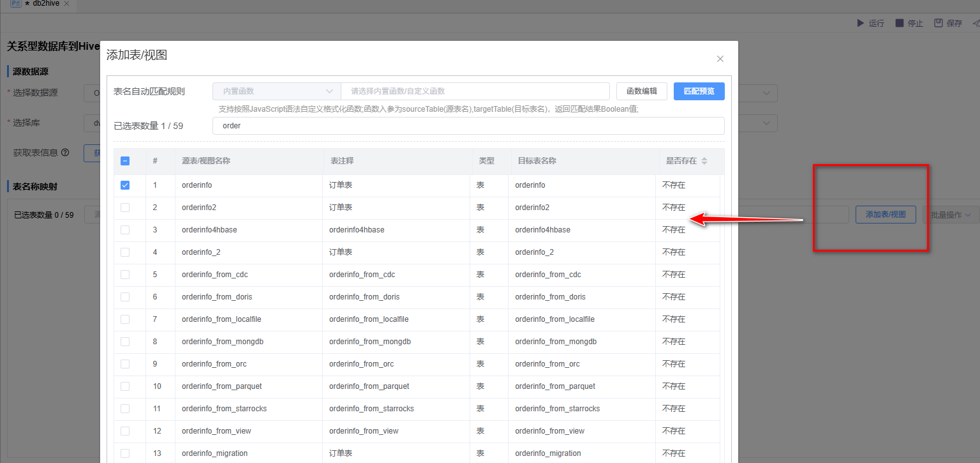Click the 运行 (run) play icon
This screenshot has width=980, height=463.
(859, 23)
